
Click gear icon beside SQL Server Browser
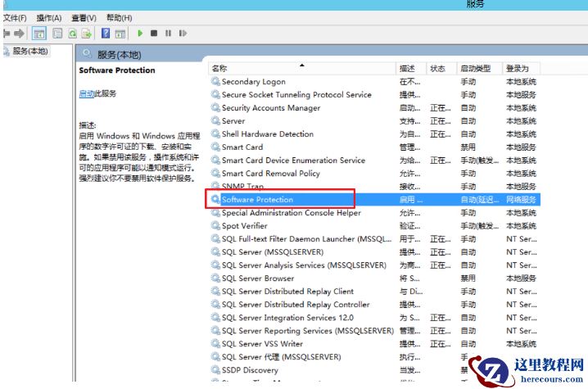click(215, 278)
